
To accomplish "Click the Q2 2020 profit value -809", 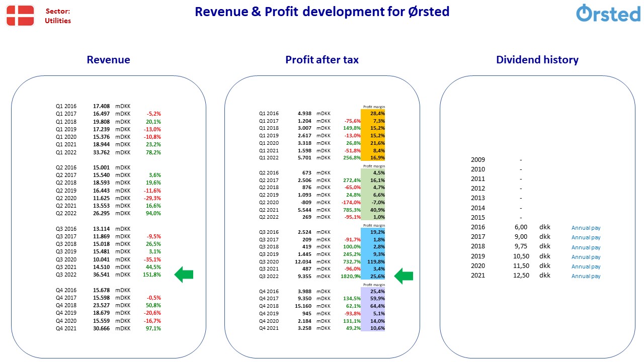I will click(306, 202).
